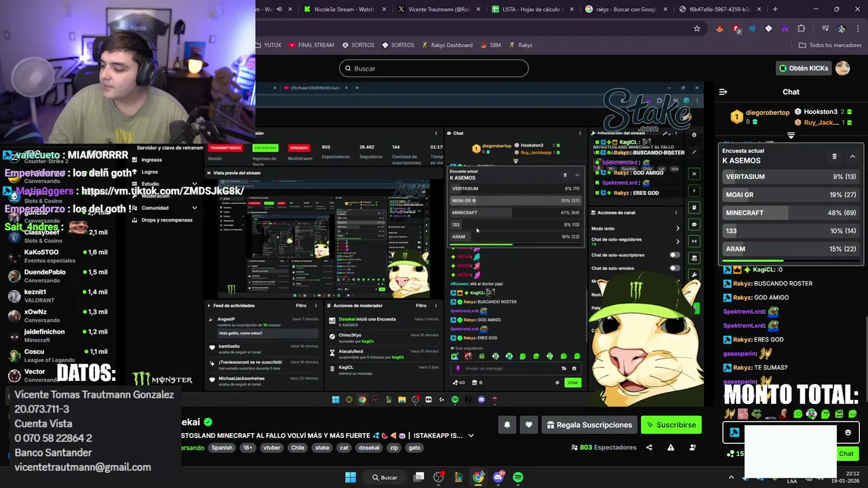The width and height of the screenshot is (868, 488).
Task: Collapse the chat sidebar icon beside Chat title
Action: tap(723, 91)
